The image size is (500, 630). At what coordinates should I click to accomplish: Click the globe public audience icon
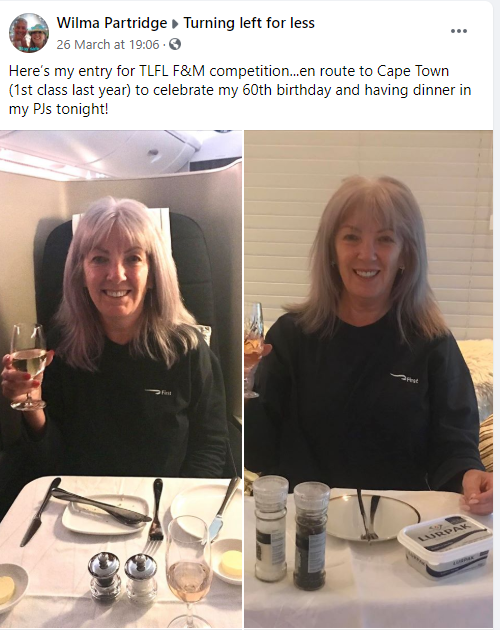click(x=175, y=44)
